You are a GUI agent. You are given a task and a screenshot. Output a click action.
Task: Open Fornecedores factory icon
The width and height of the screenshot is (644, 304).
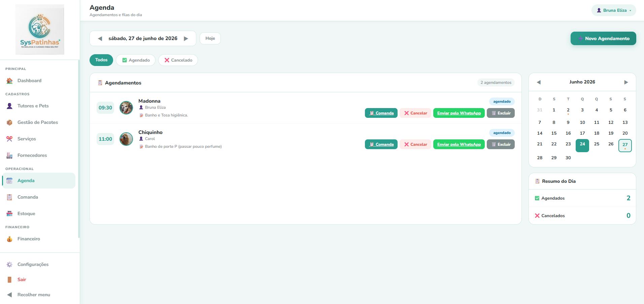(9, 156)
